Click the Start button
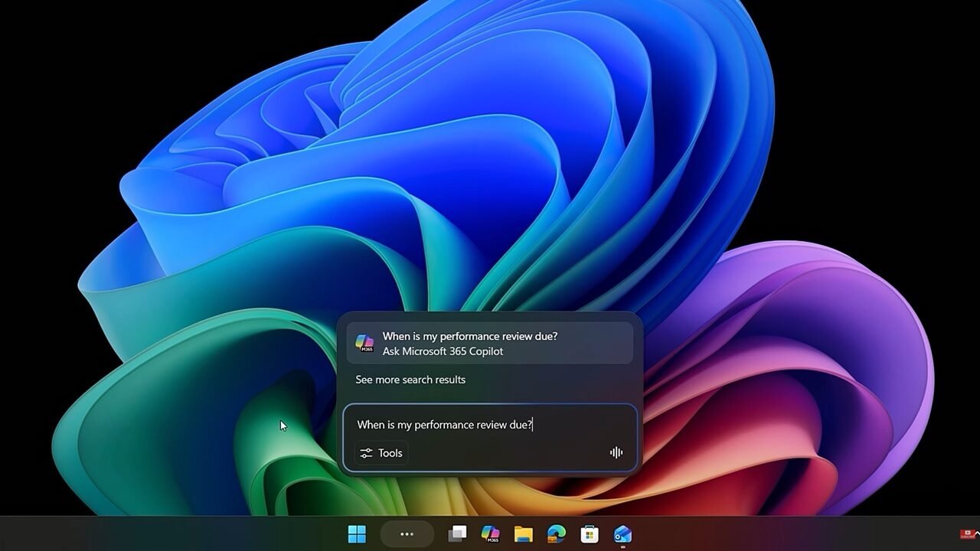The height and width of the screenshot is (551, 980). tap(358, 533)
